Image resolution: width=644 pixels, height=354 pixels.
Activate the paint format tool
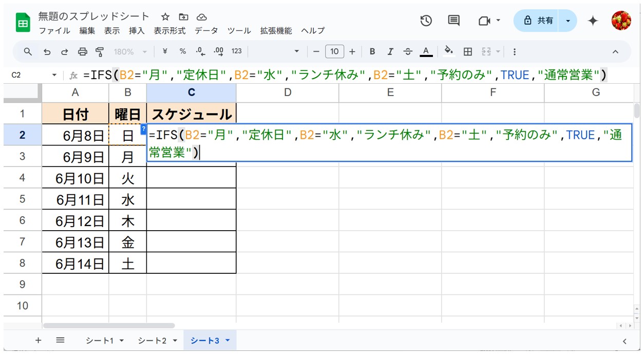click(x=100, y=51)
